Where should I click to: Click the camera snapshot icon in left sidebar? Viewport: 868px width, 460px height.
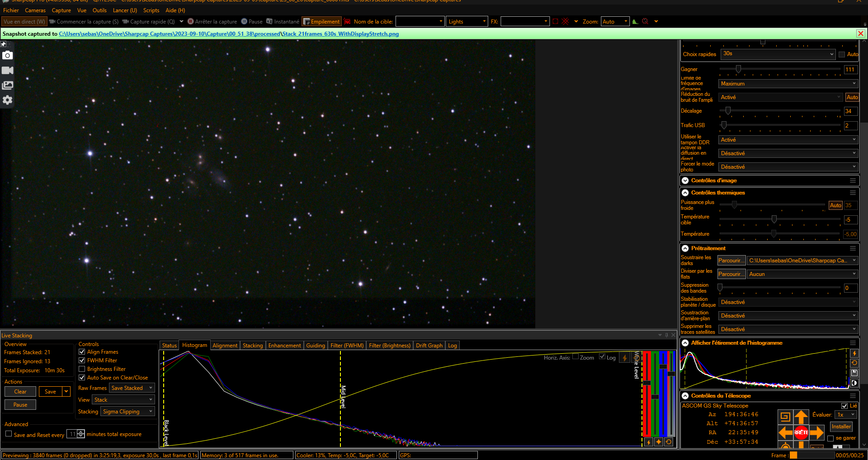point(7,55)
